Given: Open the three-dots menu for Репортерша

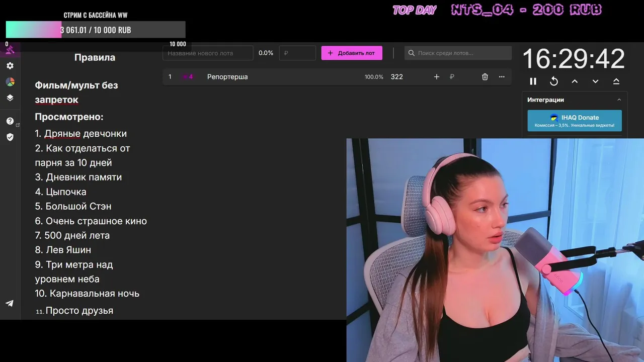Looking at the screenshot, I should pyautogui.click(x=501, y=77).
